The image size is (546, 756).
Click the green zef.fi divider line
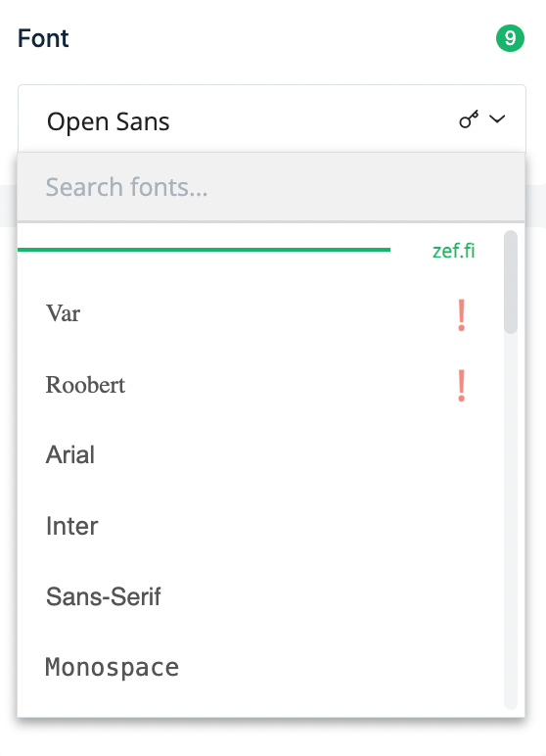[x=204, y=250]
